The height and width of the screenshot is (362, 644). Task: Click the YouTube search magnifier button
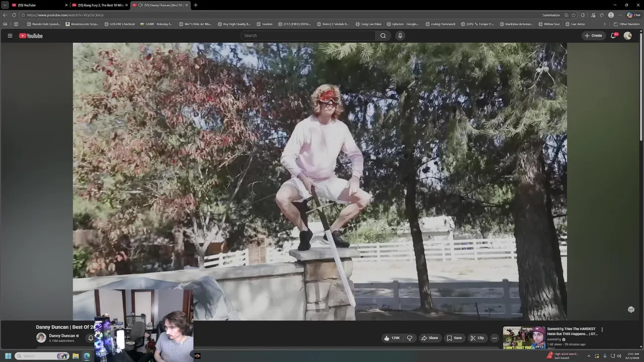(x=383, y=36)
